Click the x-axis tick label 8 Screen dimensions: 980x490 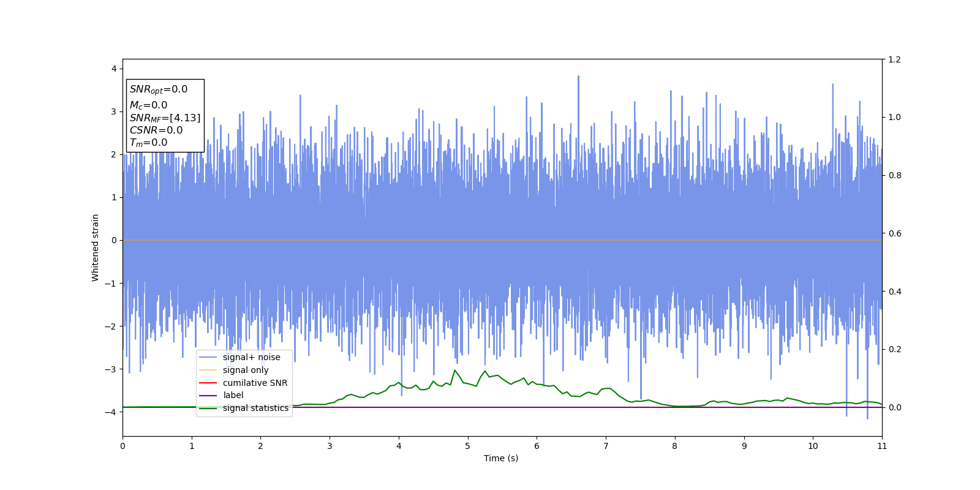(675, 446)
